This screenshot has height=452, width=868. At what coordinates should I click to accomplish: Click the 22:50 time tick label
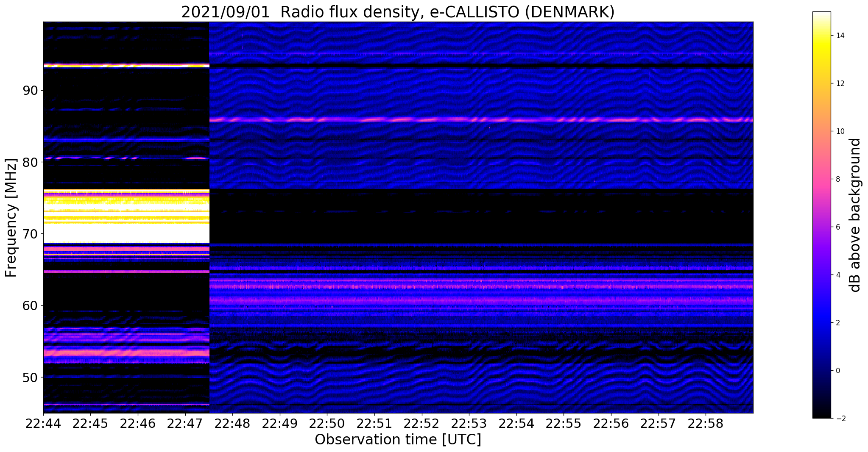pos(327,424)
